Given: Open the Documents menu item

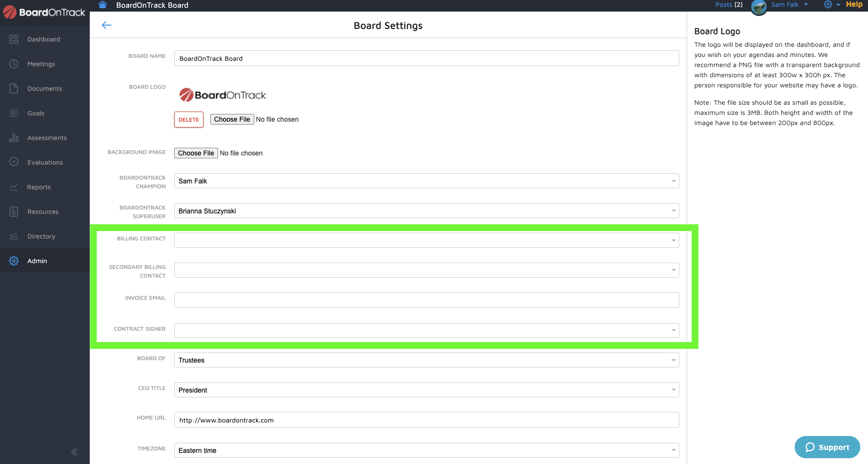Looking at the screenshot, I should (x=45, y=88).
